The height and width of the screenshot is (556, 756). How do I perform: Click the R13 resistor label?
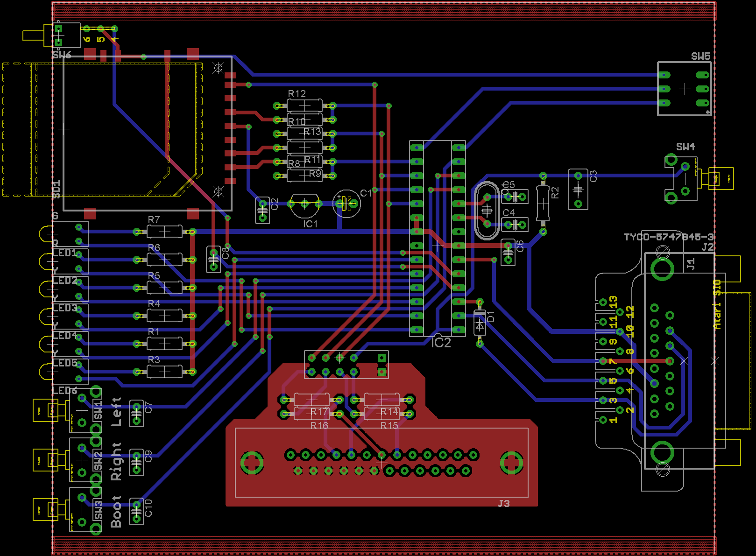pyautogui.click(x=312, y=132)
